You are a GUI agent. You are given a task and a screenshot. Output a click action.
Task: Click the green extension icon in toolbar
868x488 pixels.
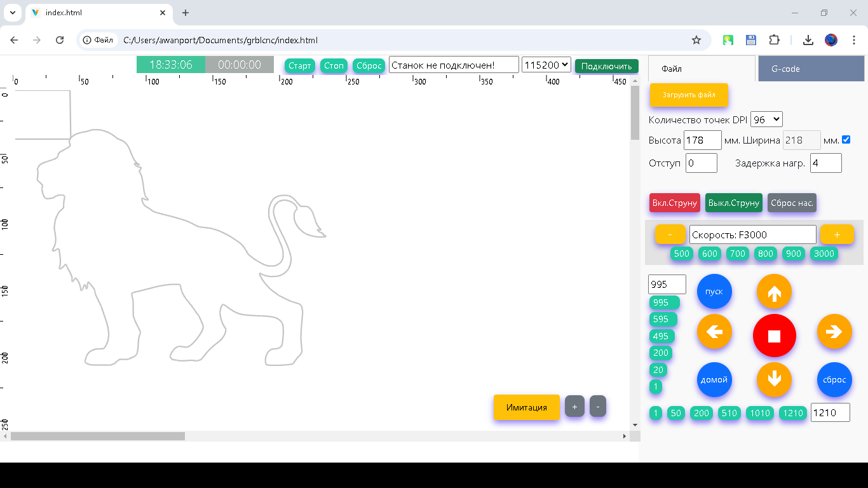728,40
